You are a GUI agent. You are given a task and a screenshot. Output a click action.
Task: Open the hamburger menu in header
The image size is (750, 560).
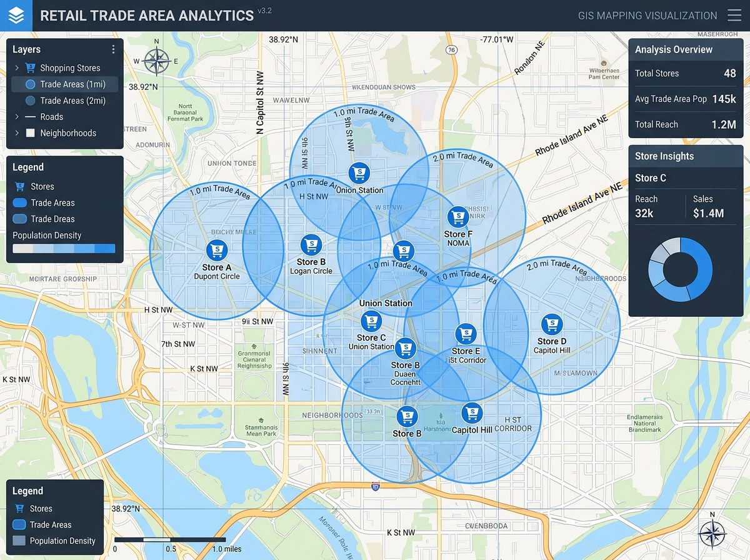(734, 16)
